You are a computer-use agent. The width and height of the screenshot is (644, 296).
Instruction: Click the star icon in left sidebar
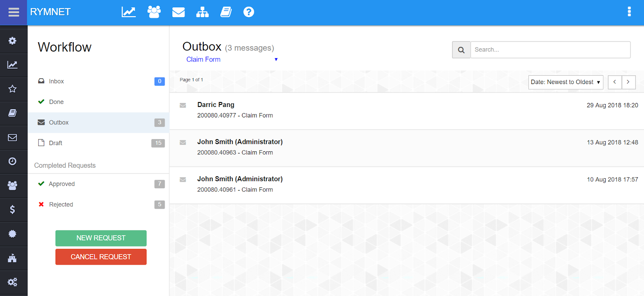tap(12, 89)
